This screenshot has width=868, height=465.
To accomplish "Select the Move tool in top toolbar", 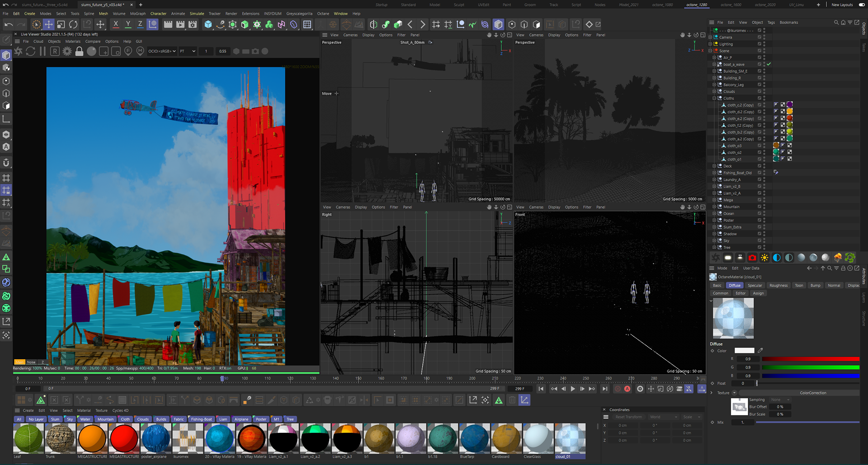I will [48, 24].
